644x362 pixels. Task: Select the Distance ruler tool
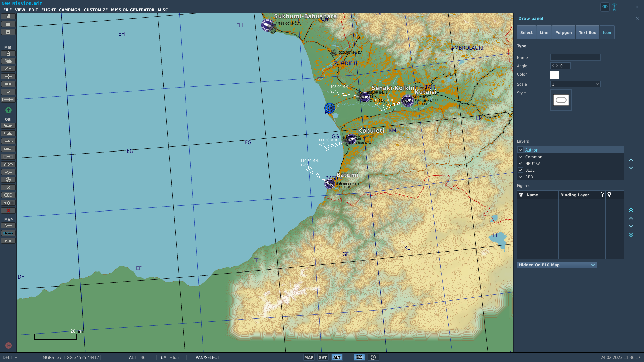pyautogui.click(x=8, y=241)
